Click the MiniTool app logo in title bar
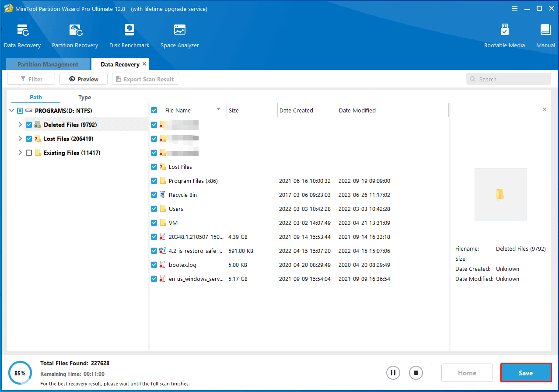This screenshot has height=392, width=559. tap(9, 9)
